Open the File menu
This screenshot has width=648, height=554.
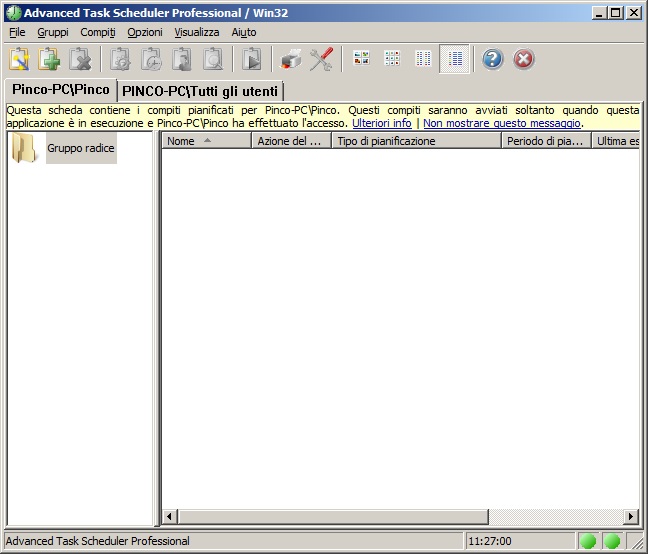coord(17,32)
